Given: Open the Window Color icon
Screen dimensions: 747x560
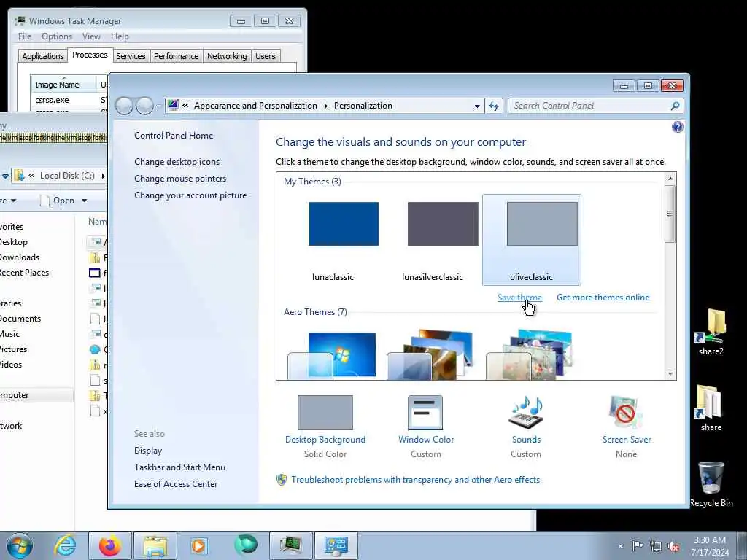Looking at the screenshot, I should click(425, 413).
